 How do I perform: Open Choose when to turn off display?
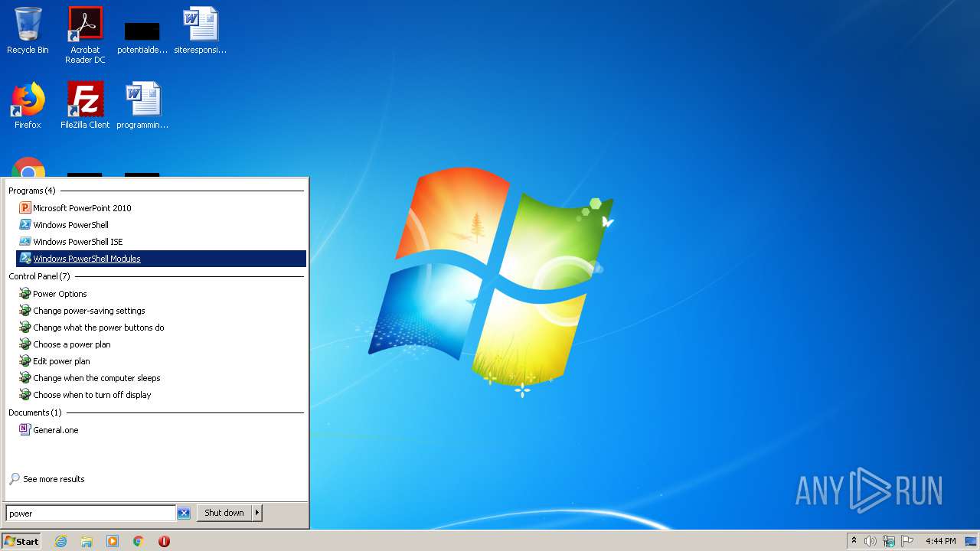click(x=161, y=395)
